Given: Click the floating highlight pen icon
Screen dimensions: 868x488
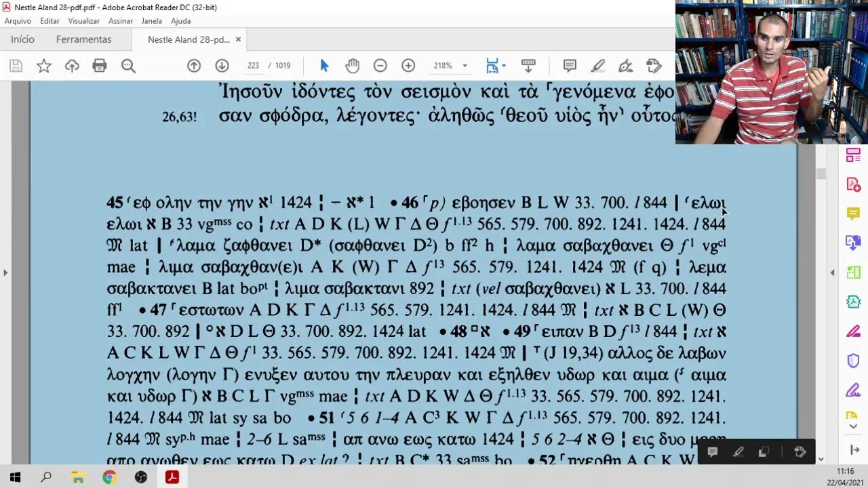Looking at the screenshot, I should [x=738, y=452].
